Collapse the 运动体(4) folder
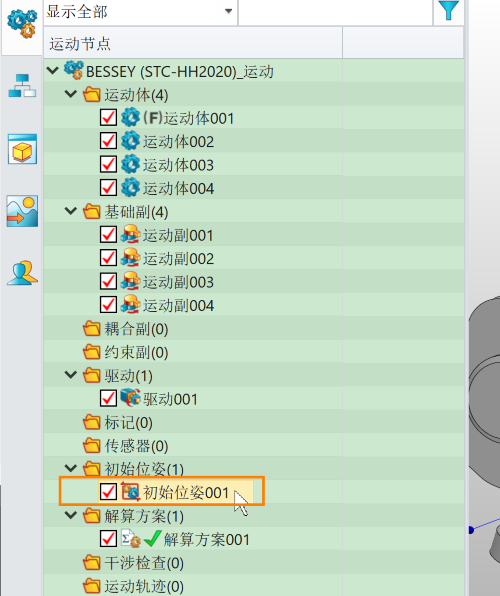 (71, 94)
